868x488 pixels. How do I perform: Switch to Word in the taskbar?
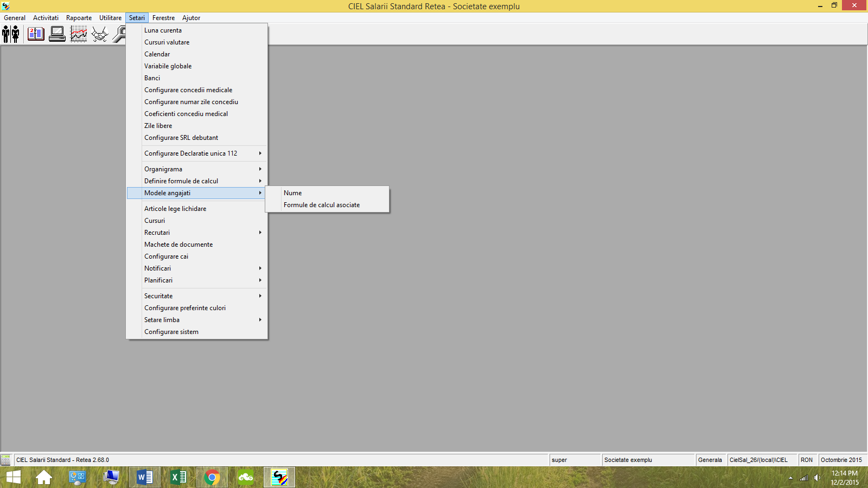pyautogui.click(x=145, y=477)
